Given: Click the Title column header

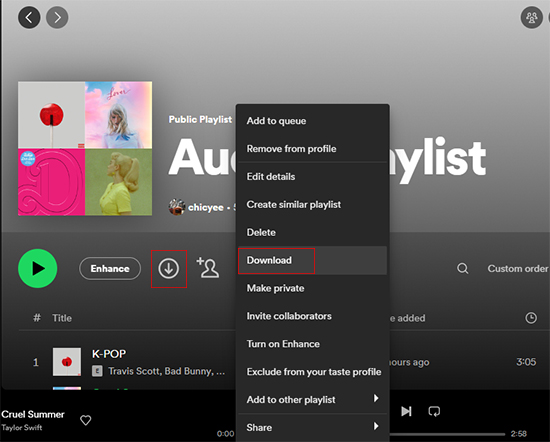Looking at the screenshot, I should click(62, 318).
